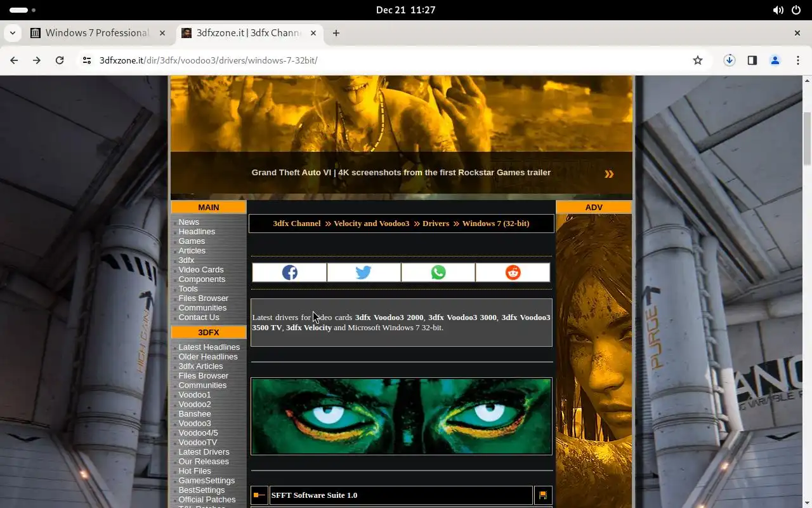812x508 pixels.
Task: Open Components in MAIN menu
Action: pyautogui.click(x=202, y=279)
